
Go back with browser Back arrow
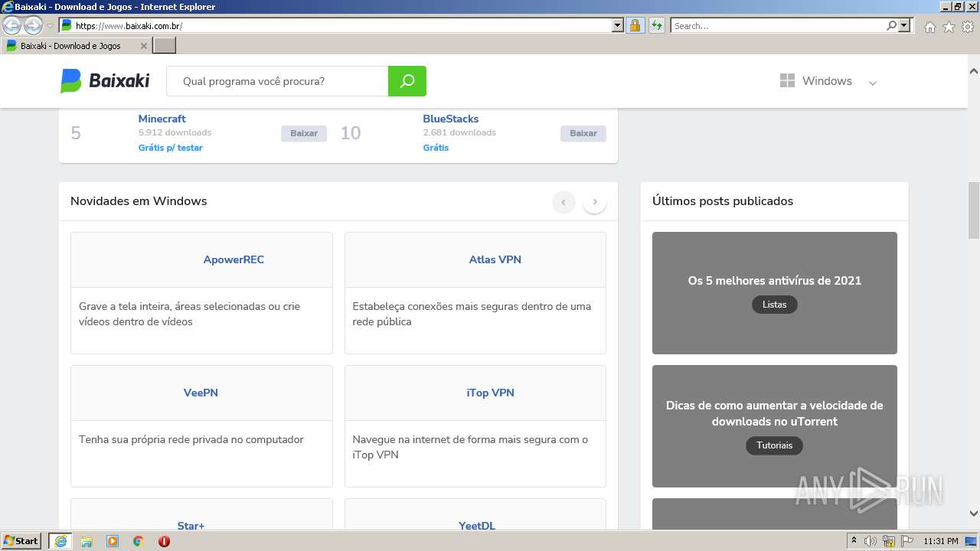coord(12,25)
